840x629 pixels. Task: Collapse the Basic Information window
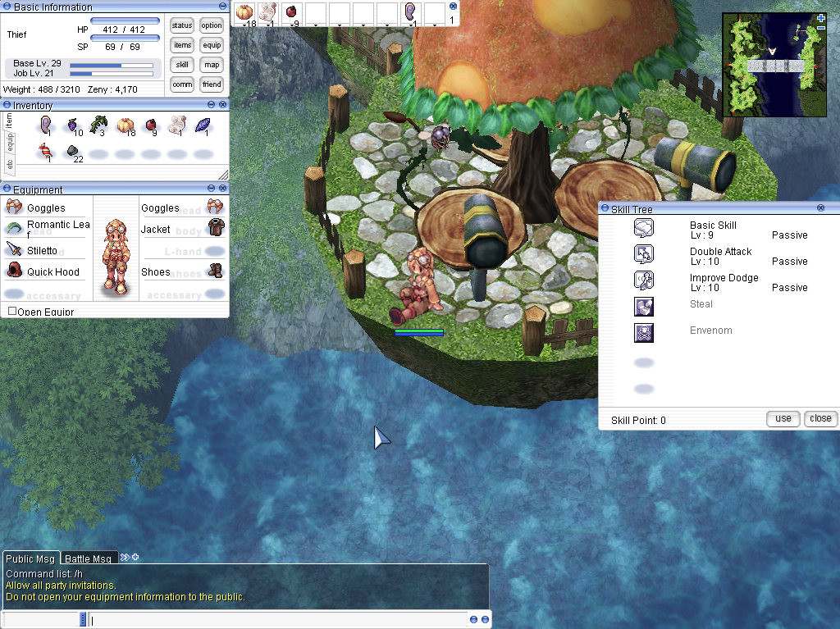[x=222, y=6]
